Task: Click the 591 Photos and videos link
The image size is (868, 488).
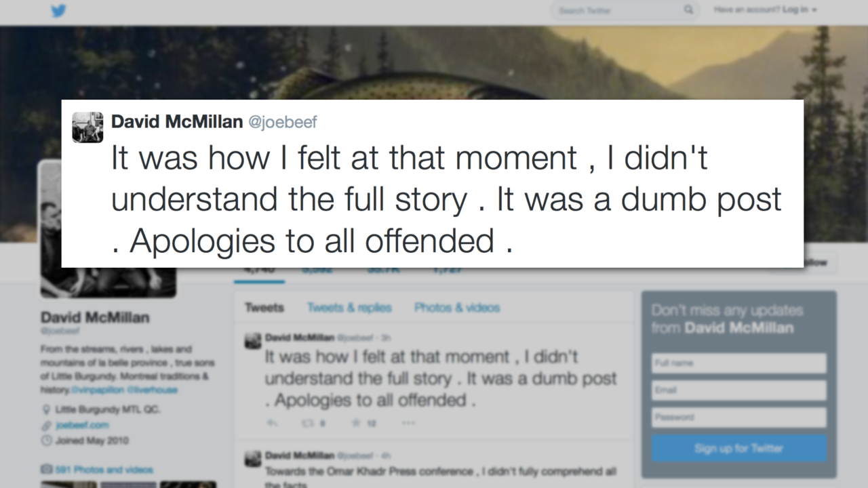Action: click(104, 469)
